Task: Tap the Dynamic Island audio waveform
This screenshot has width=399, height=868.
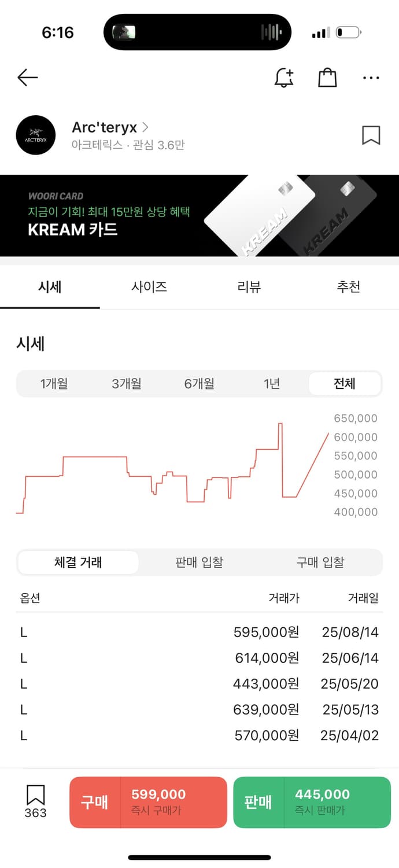Action: coord(271,32)
